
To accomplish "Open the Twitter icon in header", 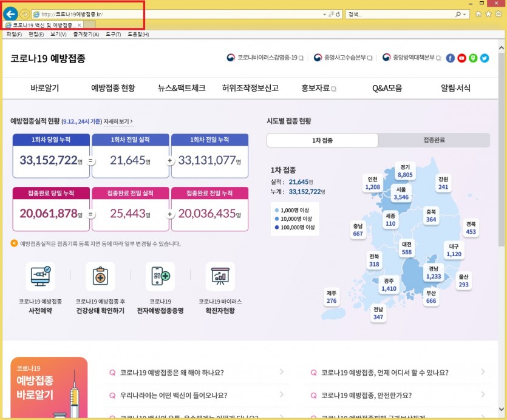I will 485,58.
